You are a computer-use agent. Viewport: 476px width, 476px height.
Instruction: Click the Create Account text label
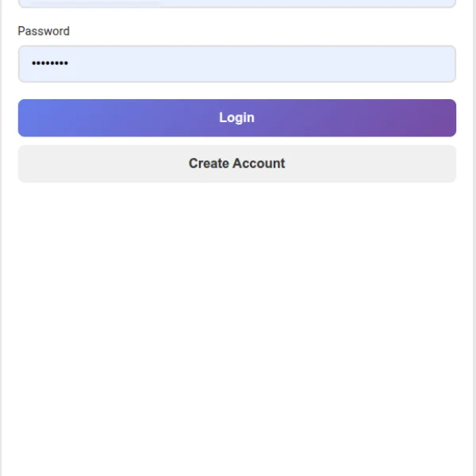click(x=236, y=163)
